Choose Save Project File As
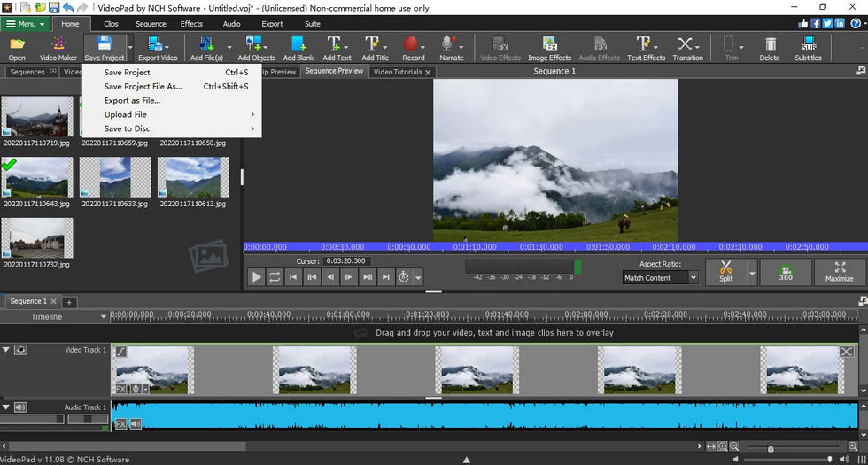 pyautogui.click(x=172, y=87)
